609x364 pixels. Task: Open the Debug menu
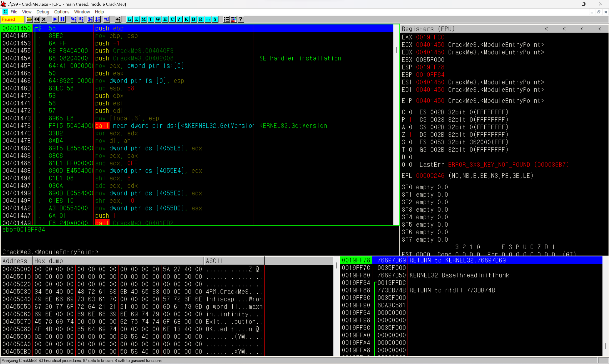pos(43,12)
